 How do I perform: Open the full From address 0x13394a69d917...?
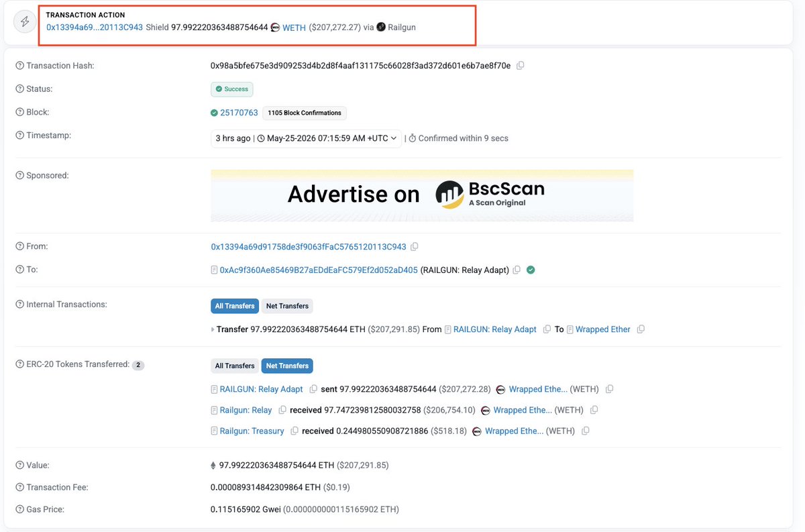309,247
